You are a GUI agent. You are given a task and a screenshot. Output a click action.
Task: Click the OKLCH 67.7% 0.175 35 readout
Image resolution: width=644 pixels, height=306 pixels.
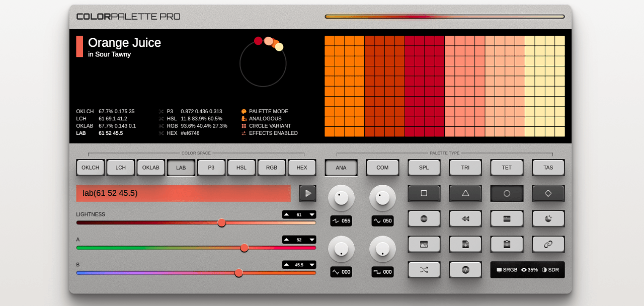[106, 112]
